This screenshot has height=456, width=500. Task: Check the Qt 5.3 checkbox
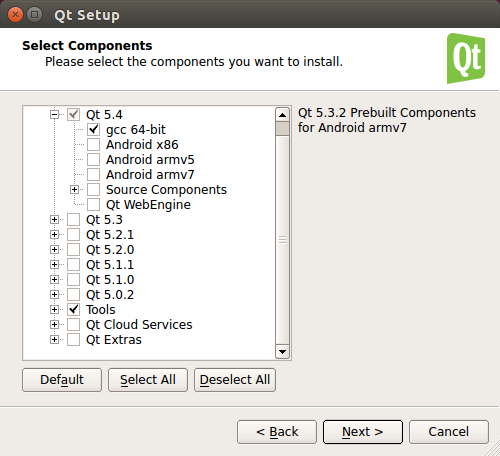pos(73,220)
